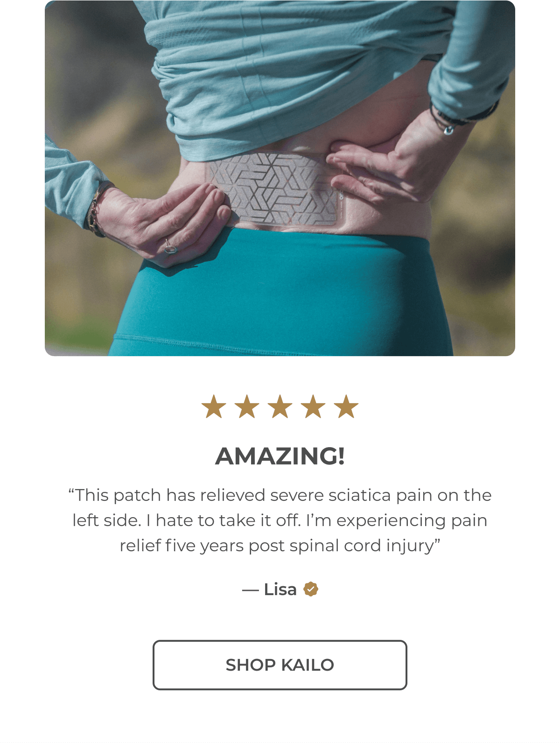Click the second gold rating star
Viewport: 560px width, 743px height.
247,406
